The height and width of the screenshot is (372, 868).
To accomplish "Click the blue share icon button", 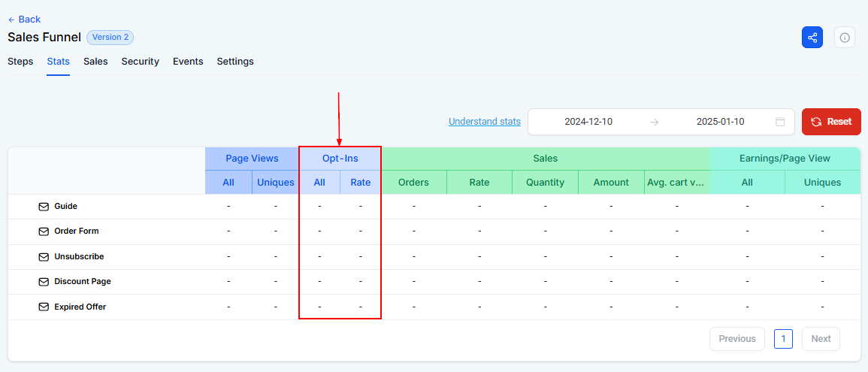I will [x=812, y=38].
